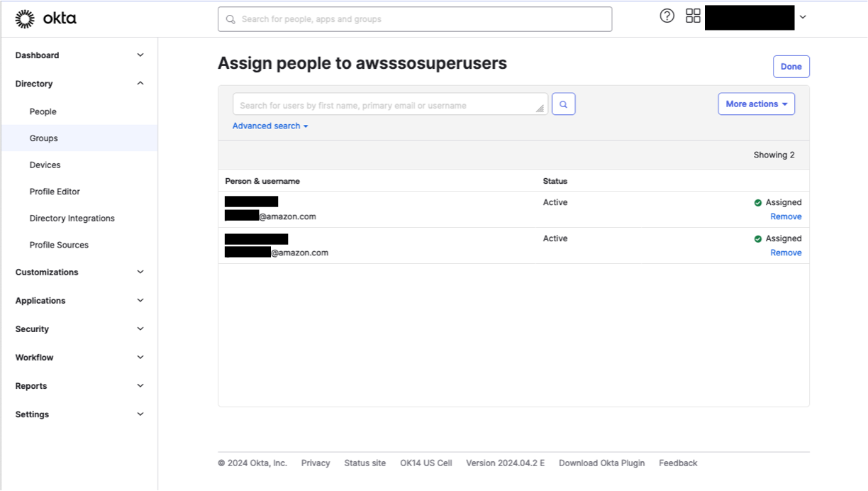Open the Privacy link in the footer

(315, 463)
